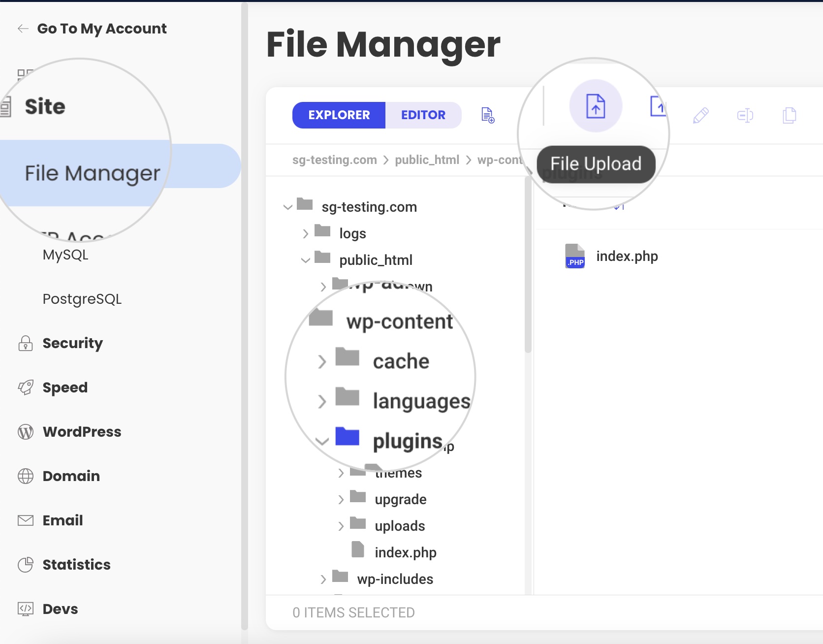
Task: Switch to the Editor tab
Action: click(423, 115)
